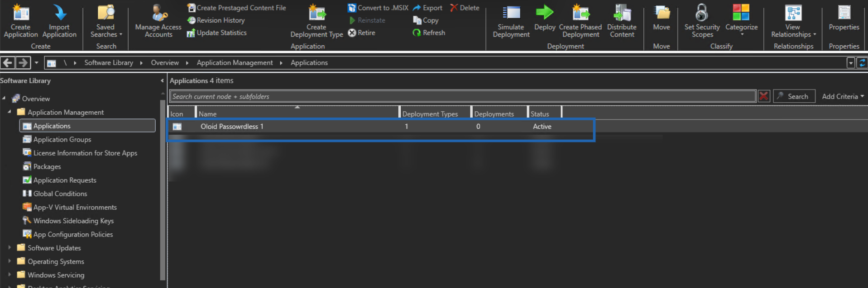
Task: Click Convert to .MSIX
Action: pos(378,8)
